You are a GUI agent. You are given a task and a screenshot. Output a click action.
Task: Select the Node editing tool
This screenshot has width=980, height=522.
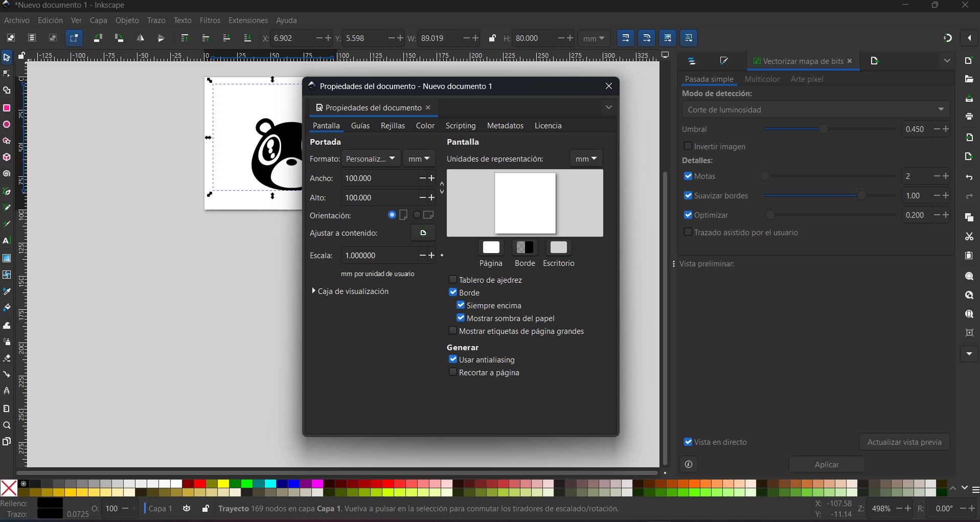tap(7, 74)
